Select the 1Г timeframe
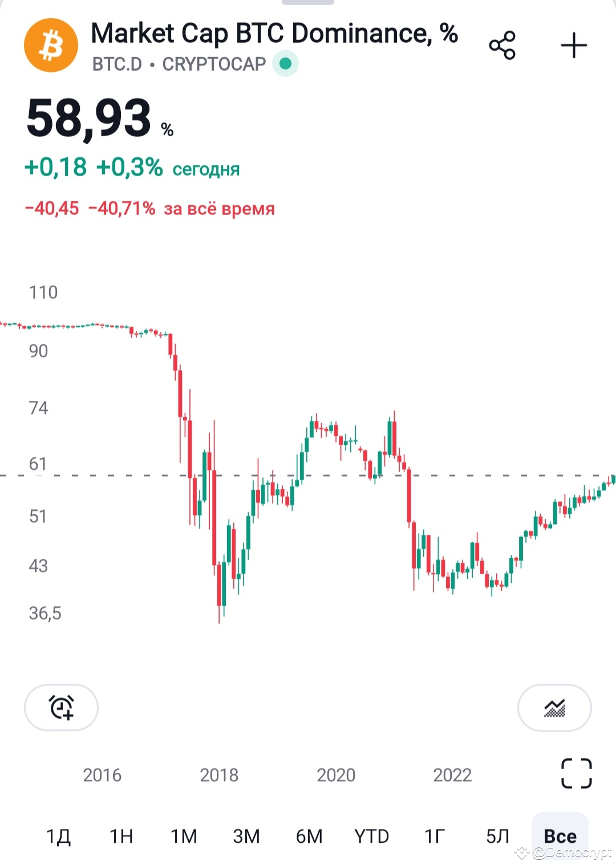 pos(435,836)
